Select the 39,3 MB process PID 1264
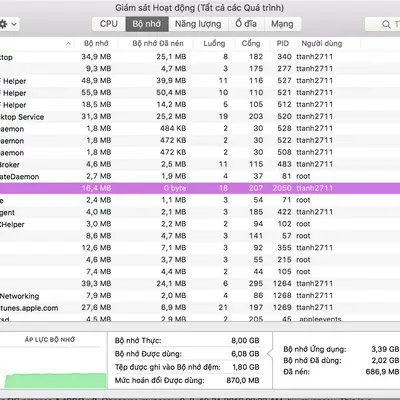 pyautogui.click(x=200, y=284)
